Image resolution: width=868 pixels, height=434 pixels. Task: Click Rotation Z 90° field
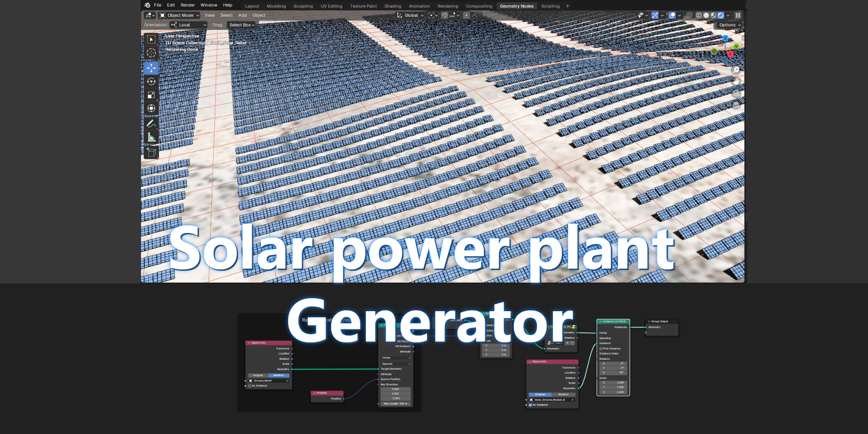pyautogui.click(x=613, y=373)
